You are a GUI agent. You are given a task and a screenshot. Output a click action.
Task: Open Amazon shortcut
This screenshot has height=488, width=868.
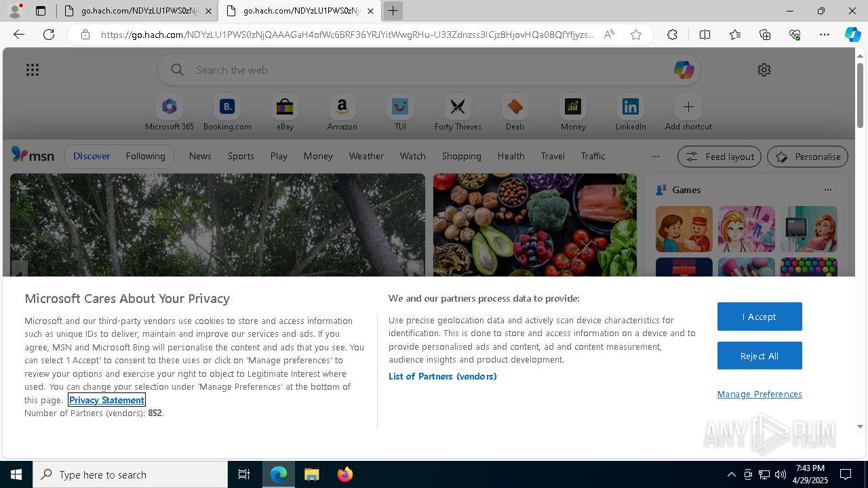coord(342,113)
